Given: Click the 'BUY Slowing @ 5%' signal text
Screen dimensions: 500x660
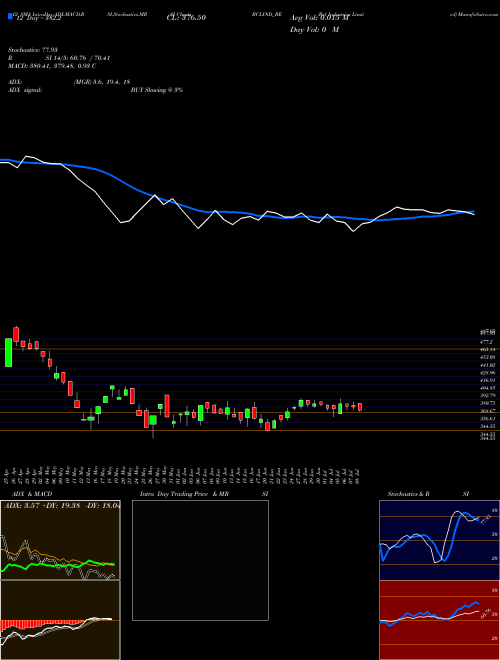Looking at the screenshot, I should 157,90.
